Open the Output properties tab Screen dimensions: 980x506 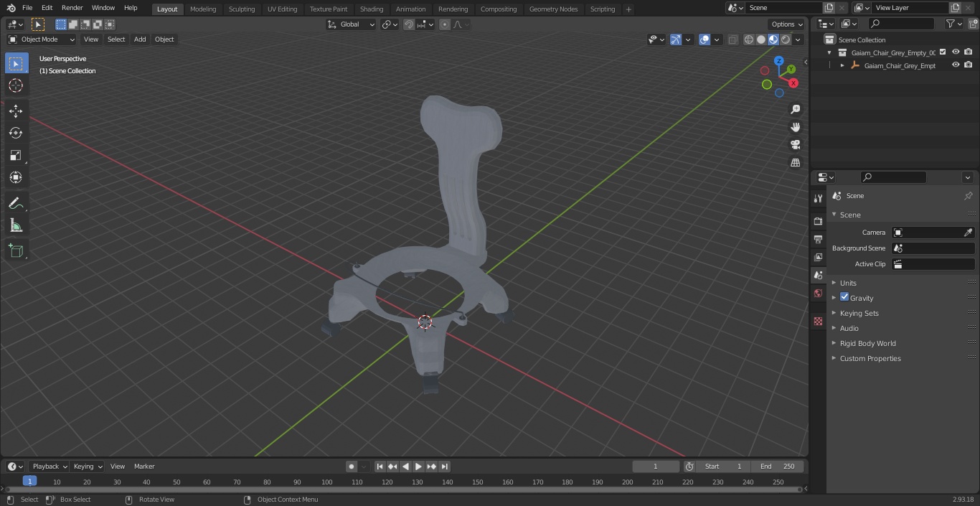pyautogui.click(x=818, y=239)
